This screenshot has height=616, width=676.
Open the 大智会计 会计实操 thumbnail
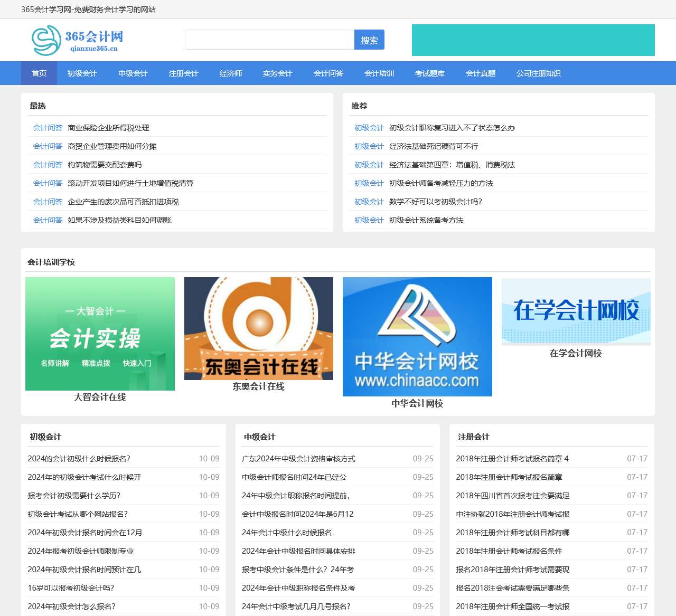click(x=100, y=334)
